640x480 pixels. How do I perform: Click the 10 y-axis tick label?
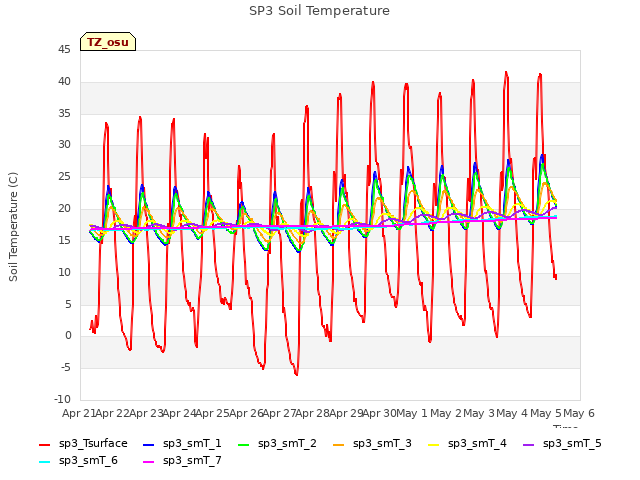pyautogui.click(x=64, y=272)
